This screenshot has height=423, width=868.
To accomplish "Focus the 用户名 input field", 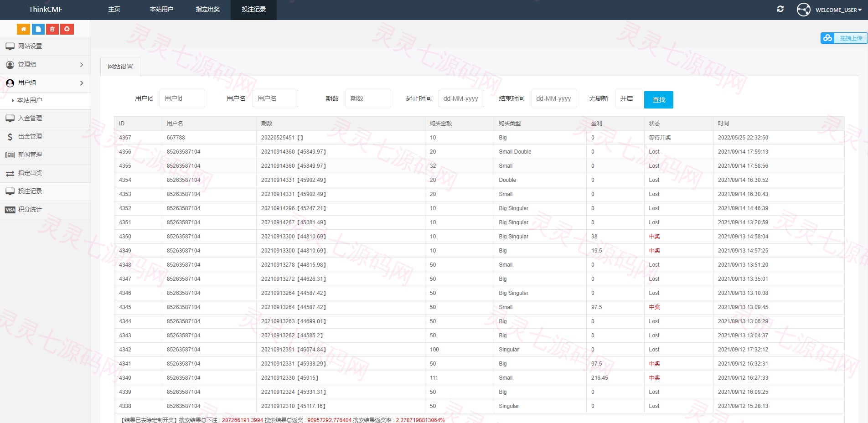I will [x=275, y=98].
